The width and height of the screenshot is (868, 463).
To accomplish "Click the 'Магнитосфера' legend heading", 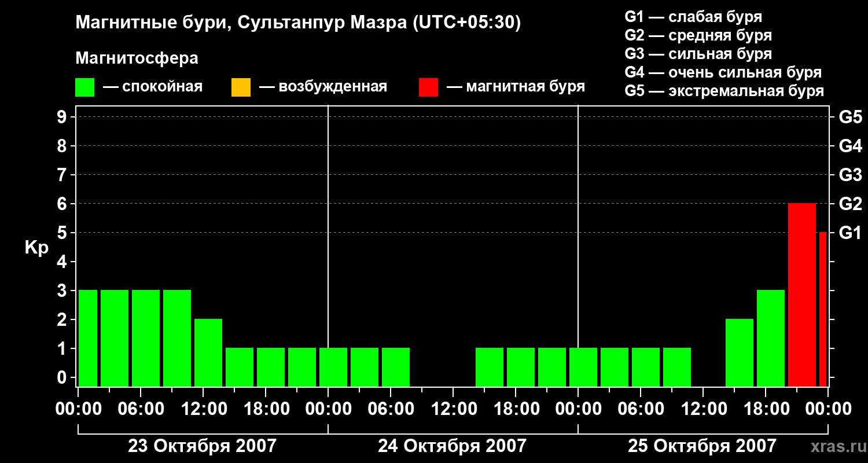I will pyautogui.click(x=137, y=58).
